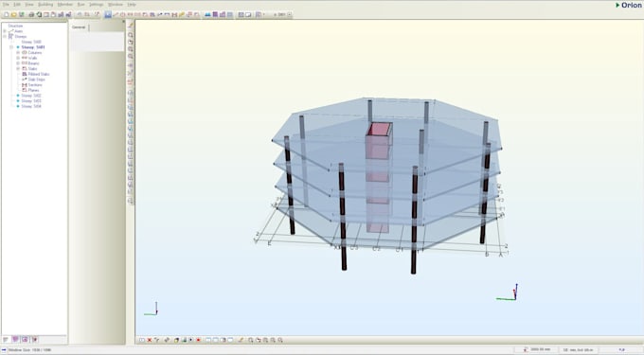The height and width of the screenshot is (355, 644).
Task: Expand the Slabs node
Action: click(x=18, y=68)
